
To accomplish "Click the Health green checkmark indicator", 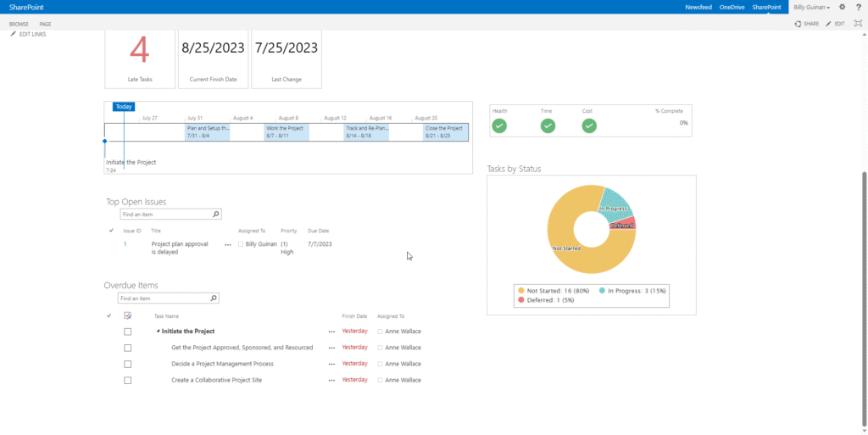I will (499, 125).
